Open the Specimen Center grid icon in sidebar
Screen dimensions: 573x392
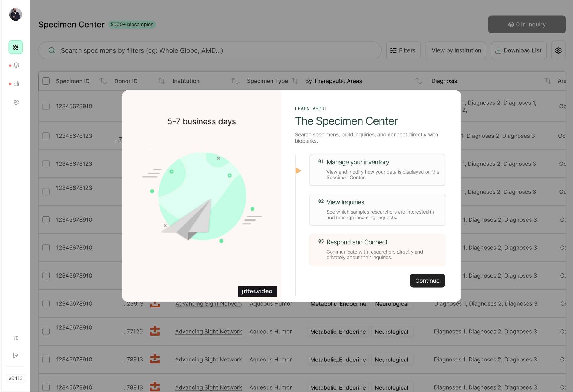click(16, 47)
